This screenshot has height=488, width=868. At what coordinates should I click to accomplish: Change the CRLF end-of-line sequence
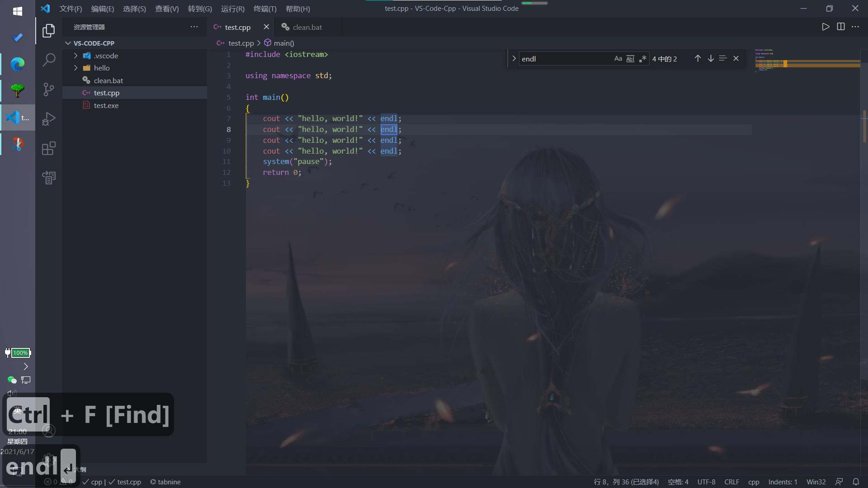pyautogui.click(x=731, y=482)
